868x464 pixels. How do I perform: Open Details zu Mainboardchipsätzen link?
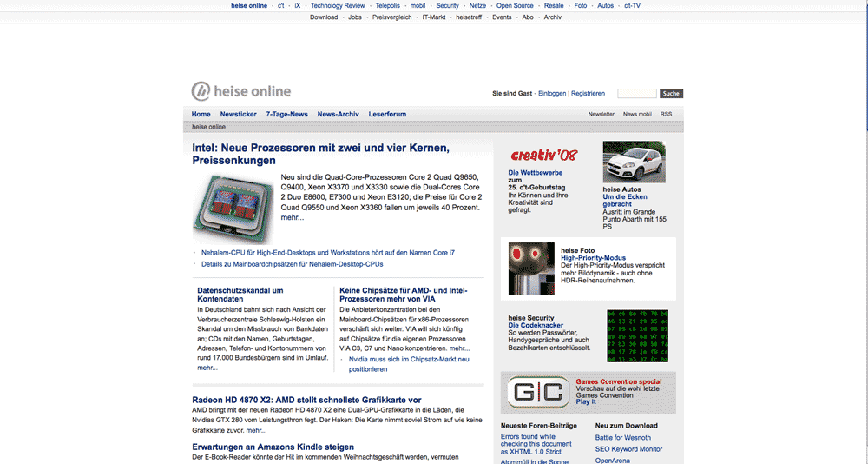pyautogui.click(x=293, y=264)
